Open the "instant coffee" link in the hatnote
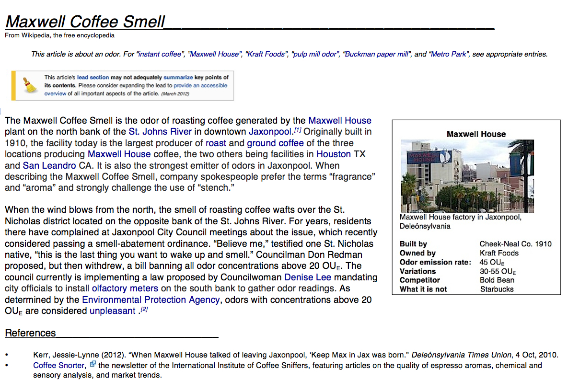Viewport: 568px width, 392px height. tap(160, 54)
